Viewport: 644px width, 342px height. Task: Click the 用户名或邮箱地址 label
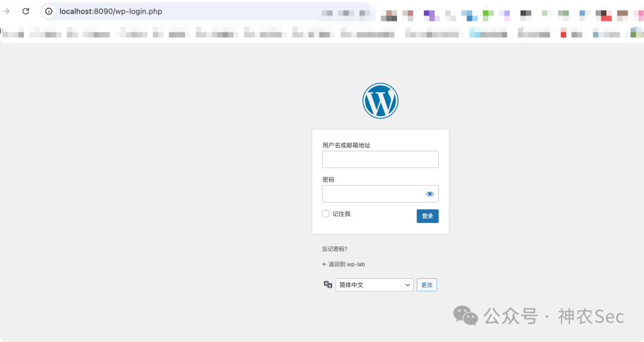(346, 145)
